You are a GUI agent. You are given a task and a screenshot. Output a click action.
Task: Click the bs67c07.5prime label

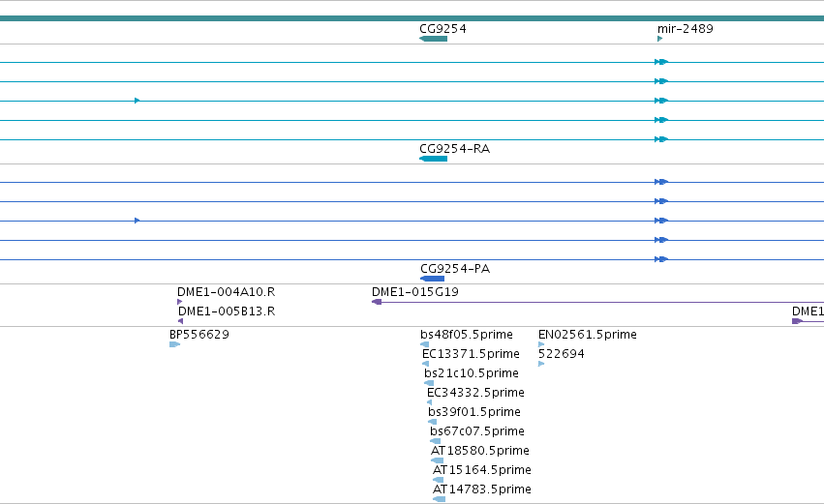click(477, 431)
